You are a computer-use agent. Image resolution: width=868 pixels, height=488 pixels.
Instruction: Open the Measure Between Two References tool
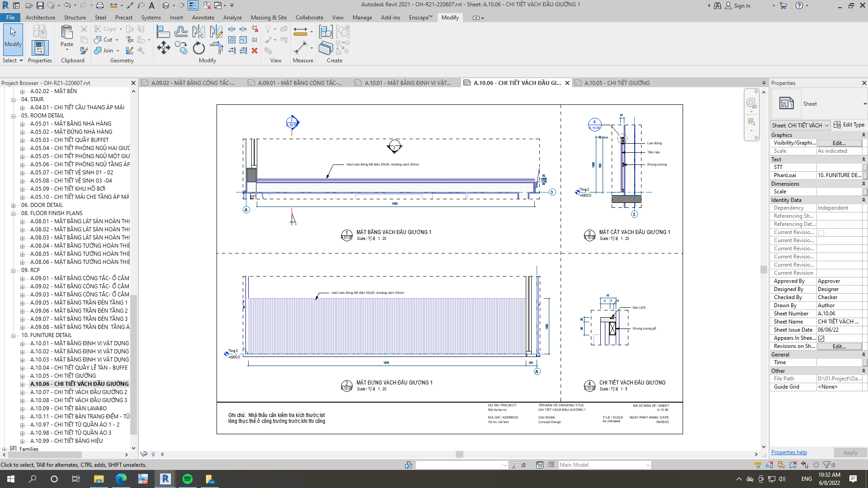coord(300,32)
